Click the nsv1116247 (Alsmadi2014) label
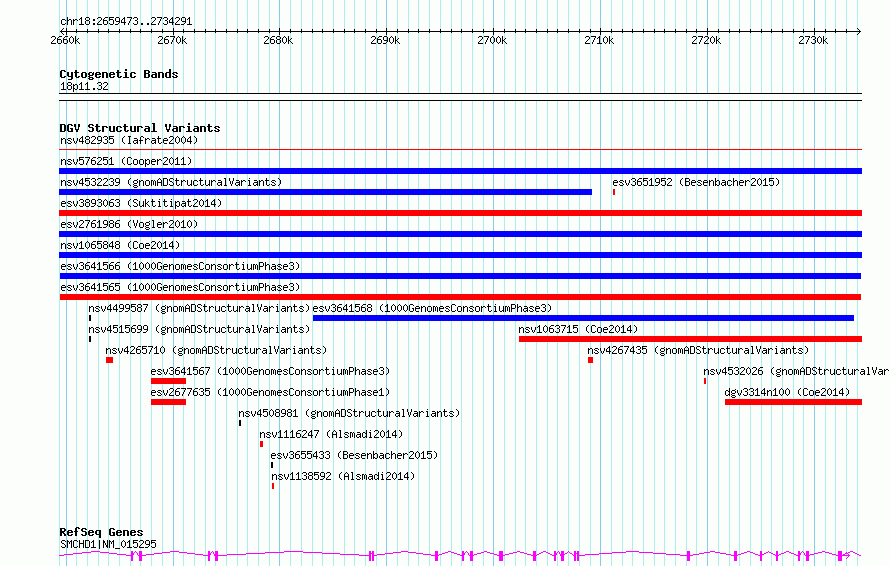This screenshot has width=890, height=566. (331, 434)
